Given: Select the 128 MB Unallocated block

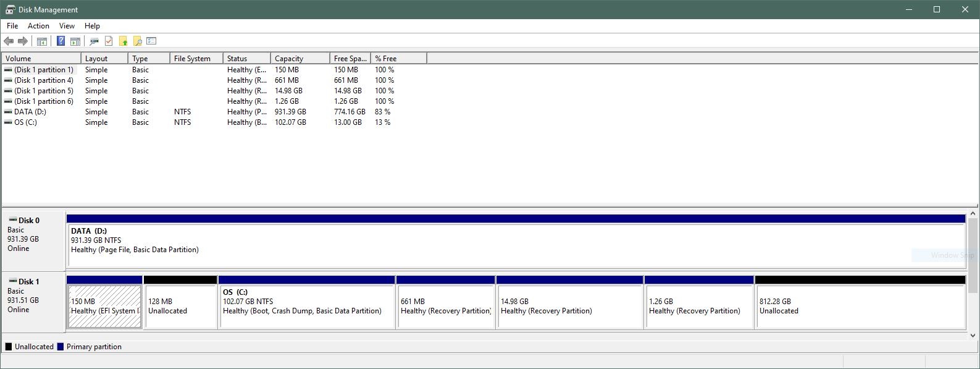Looking at the screenshot, I should (x=180, y=302).
